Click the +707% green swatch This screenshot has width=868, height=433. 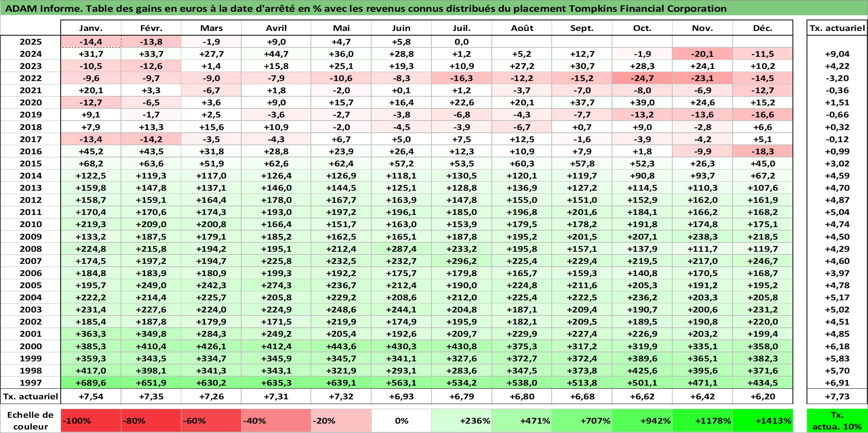point(582,420)
